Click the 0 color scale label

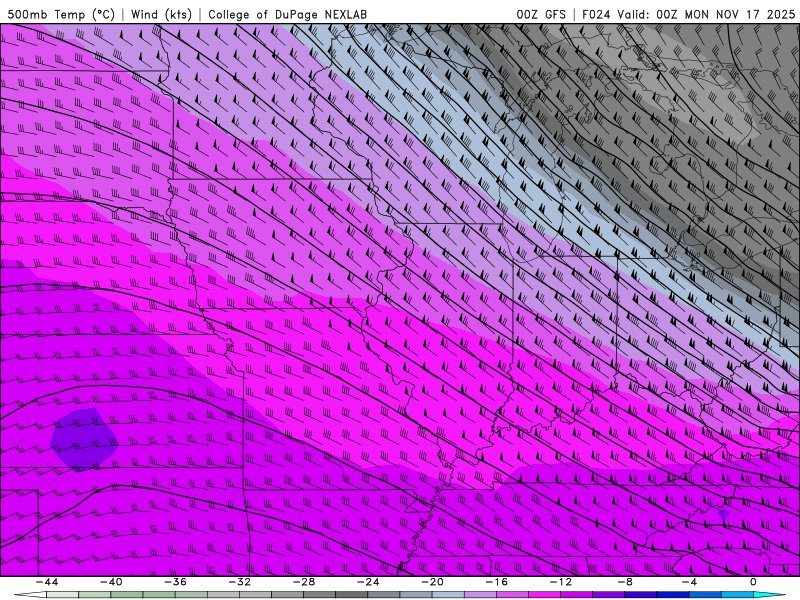753,582
